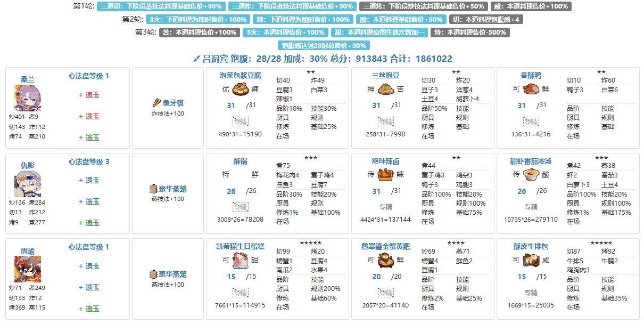Click the 香酥鸭 roast duck icon
The width and height of the screenshot is (644, 324).
pos(531,90)
